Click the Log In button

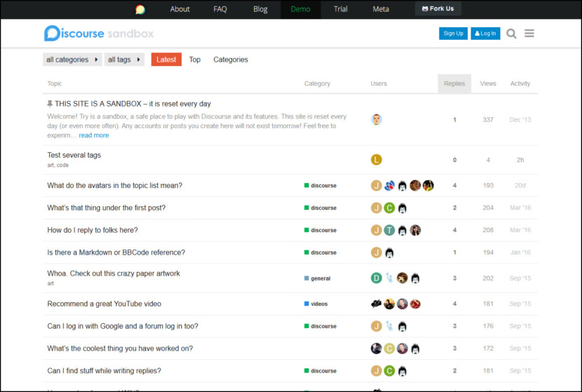[x=485, y=33]
